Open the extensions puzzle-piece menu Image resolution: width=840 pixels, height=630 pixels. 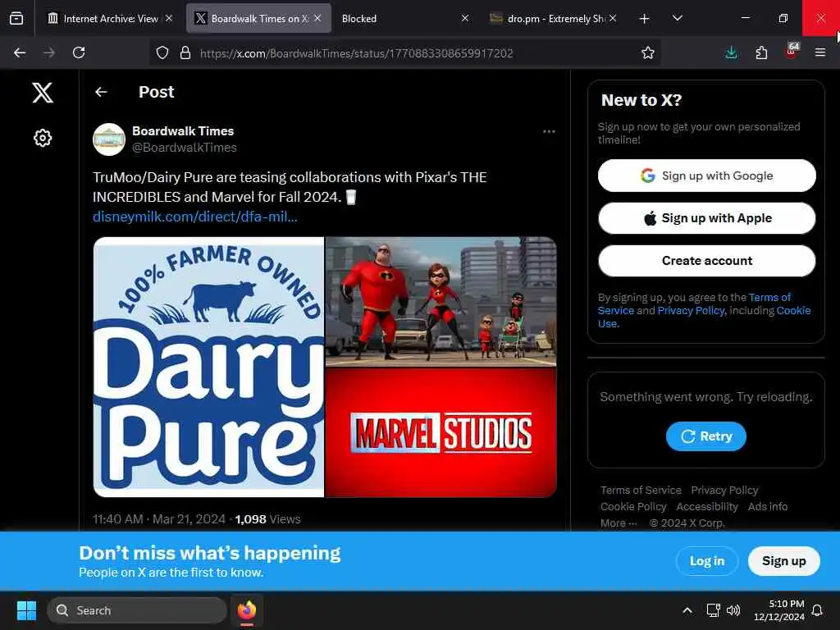[761, 52]
